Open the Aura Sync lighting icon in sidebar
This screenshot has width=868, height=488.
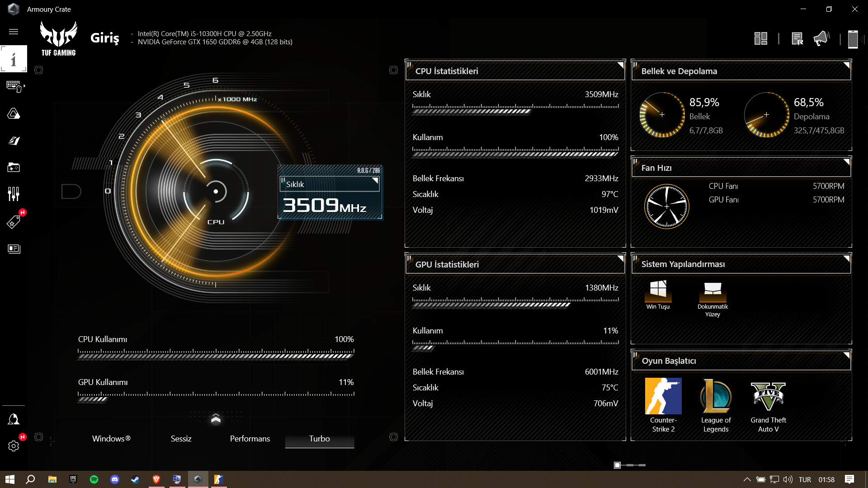pos(14,113)
